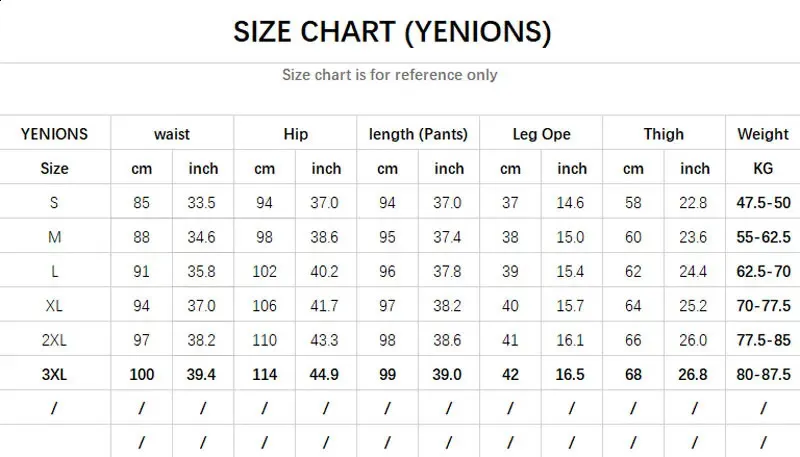Image resolution: width=800 pixels, height=457 pixels.
Task: Select the thigh inch value 26.8
Action: (x=693, y=374)
